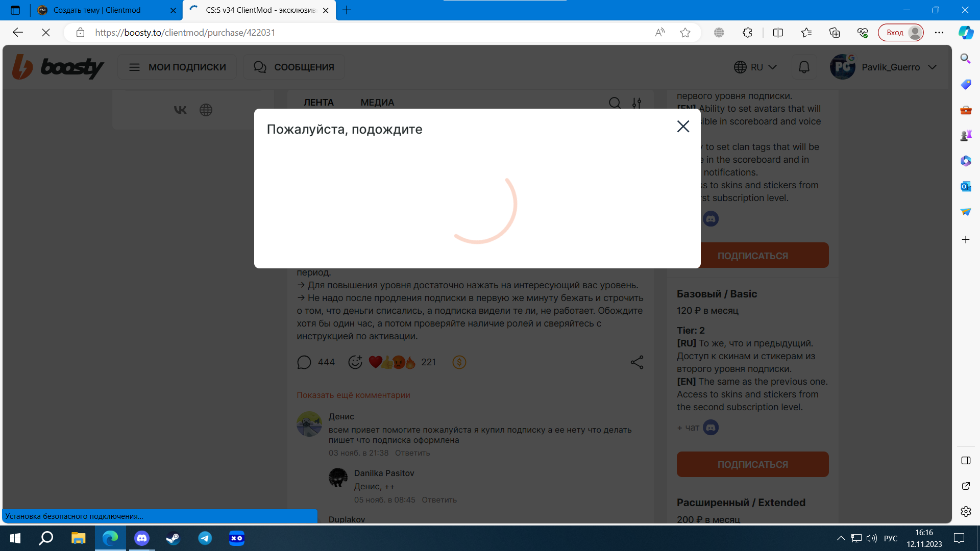Viewport: 980px width, 551px height.
Task: Launch Steam from the taskbar
Action: (x=173, y=538)
